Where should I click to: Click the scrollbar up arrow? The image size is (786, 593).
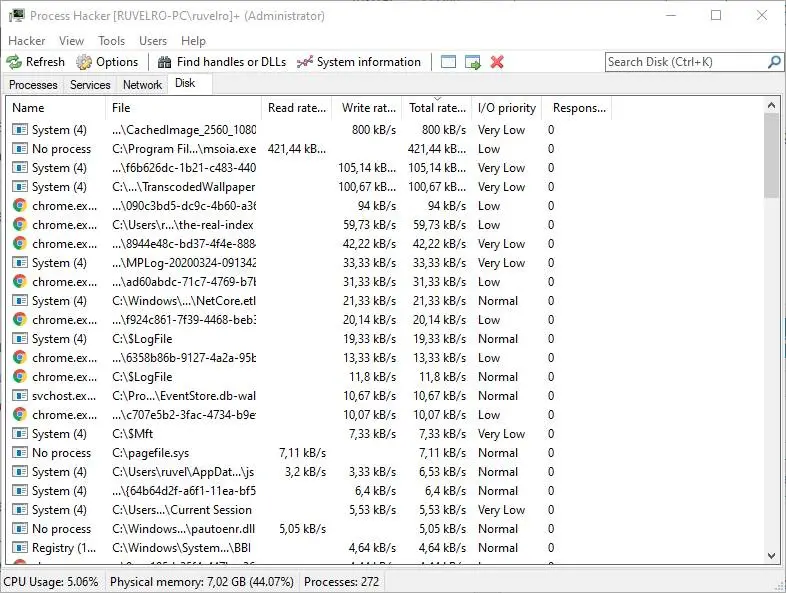771,105
